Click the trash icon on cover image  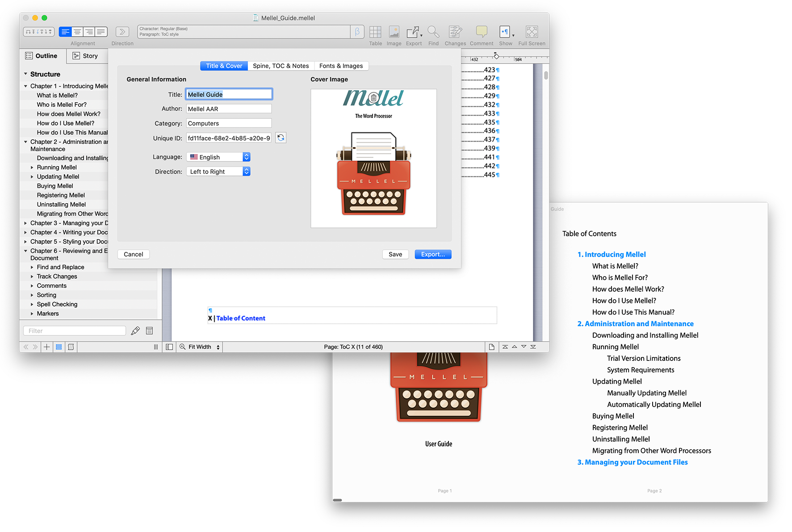pyautogui.click(x=374, y=97)
